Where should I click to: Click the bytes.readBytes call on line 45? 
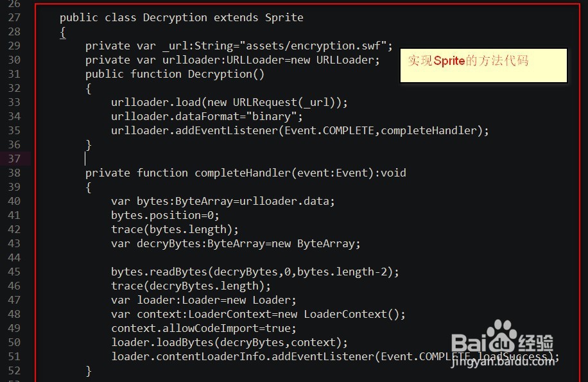pyautogui.click(x=255, y=272)
